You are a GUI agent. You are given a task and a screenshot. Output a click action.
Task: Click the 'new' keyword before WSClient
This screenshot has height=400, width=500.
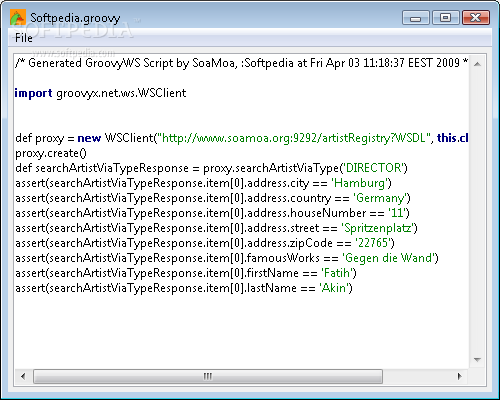pyautogui.click(x=89, y=138)
